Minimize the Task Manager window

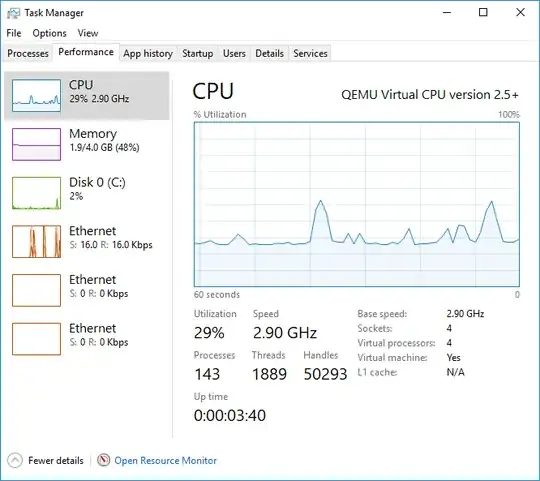[x=447, y=12]
